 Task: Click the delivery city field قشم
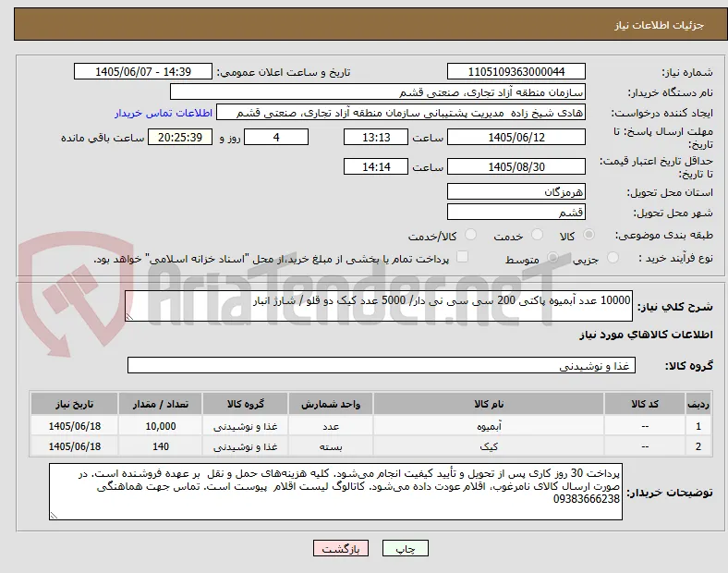click(x=516, y=213)
